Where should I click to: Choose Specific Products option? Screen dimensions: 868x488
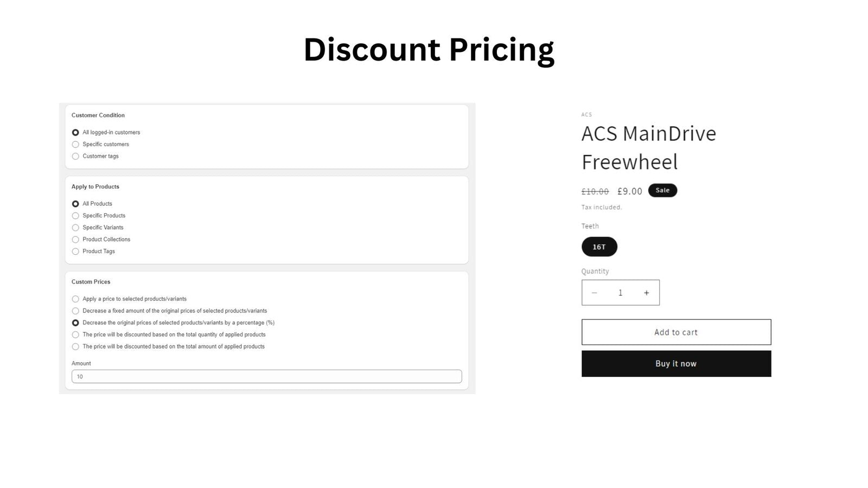click(75, 216)
